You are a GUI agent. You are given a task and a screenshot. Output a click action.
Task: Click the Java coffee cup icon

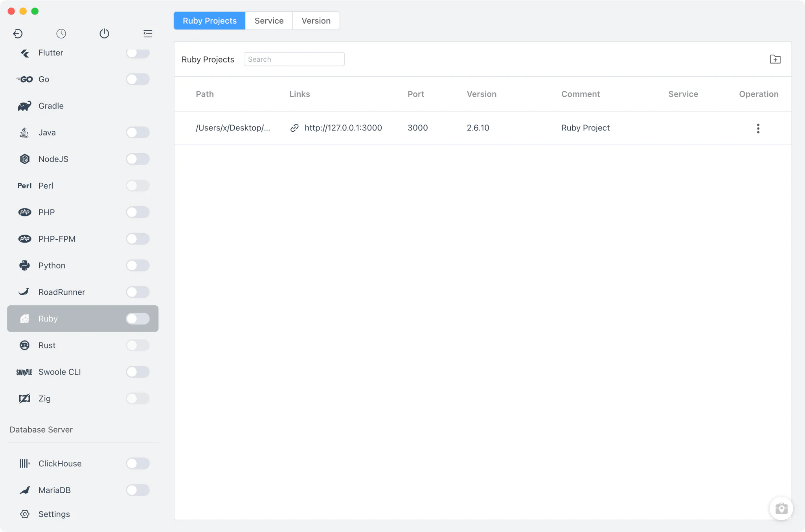24,132
